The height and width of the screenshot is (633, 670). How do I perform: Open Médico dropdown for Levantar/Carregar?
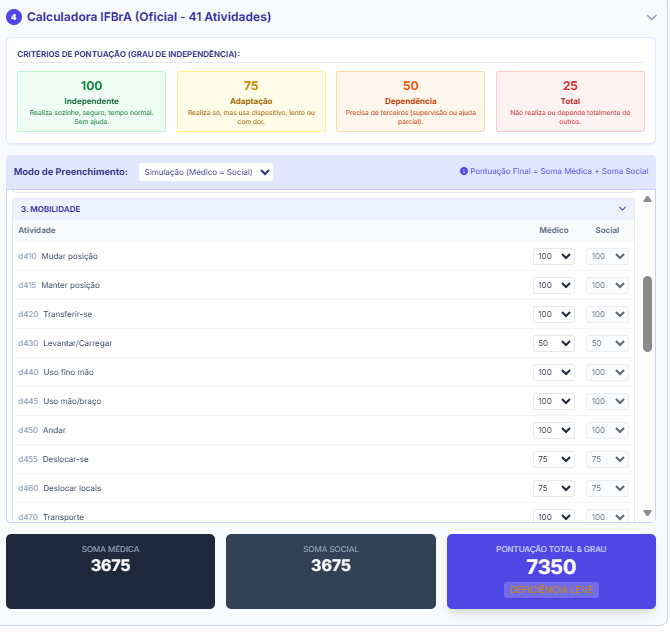(x=554, y=343)
